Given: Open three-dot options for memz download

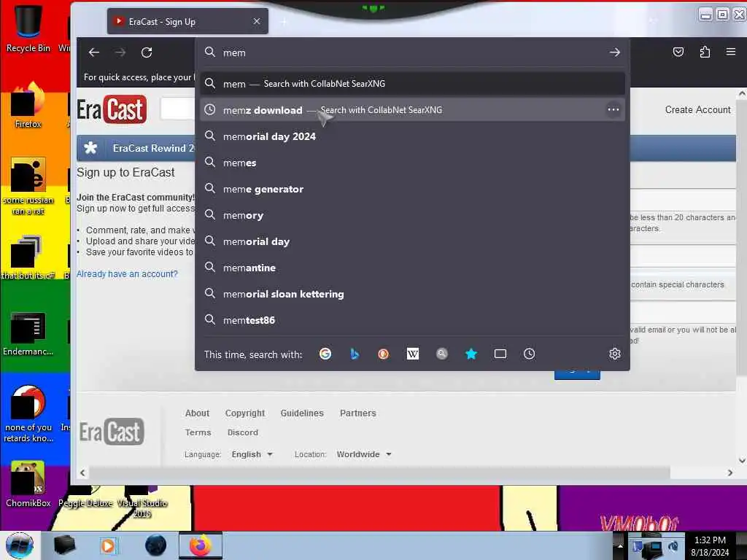Looking at the screenshot, I should click(613, 109).
